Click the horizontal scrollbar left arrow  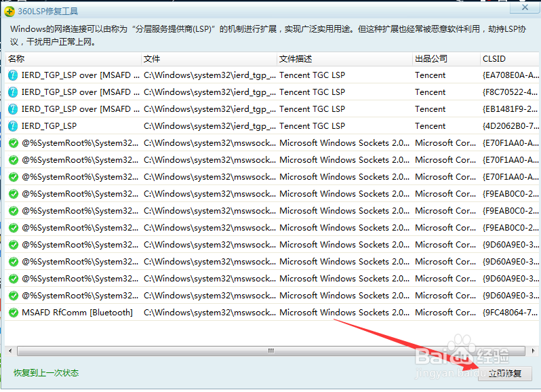point(10,351)
